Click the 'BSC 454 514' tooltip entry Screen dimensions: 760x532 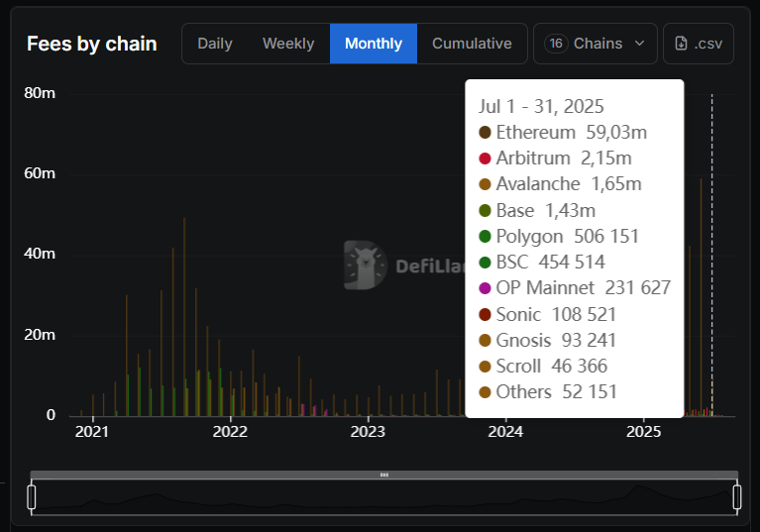542,263
